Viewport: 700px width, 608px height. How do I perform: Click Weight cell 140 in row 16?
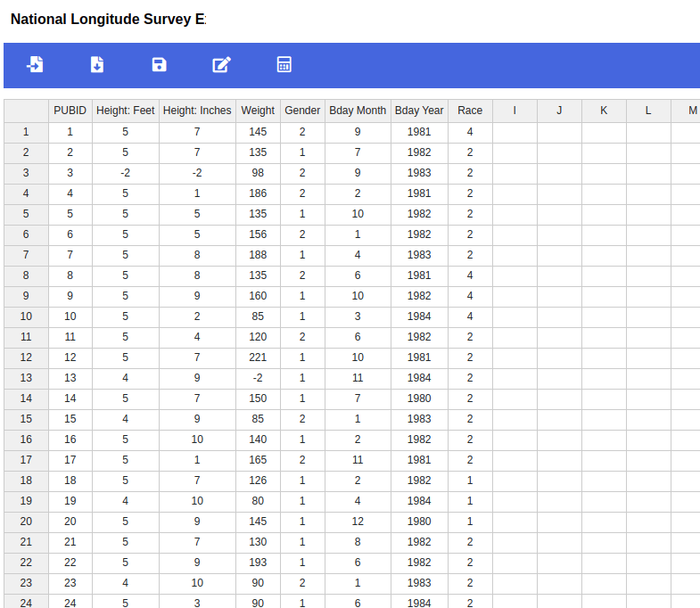(258, 440)
